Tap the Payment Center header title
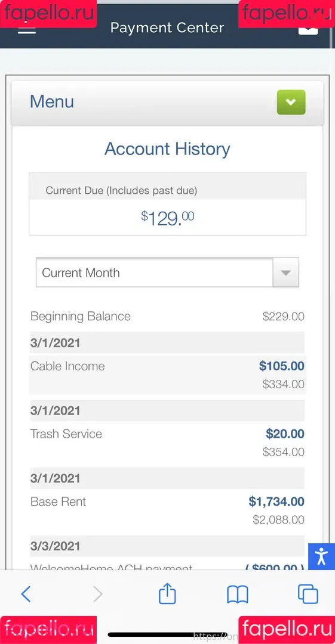 (x=167, y=27)
